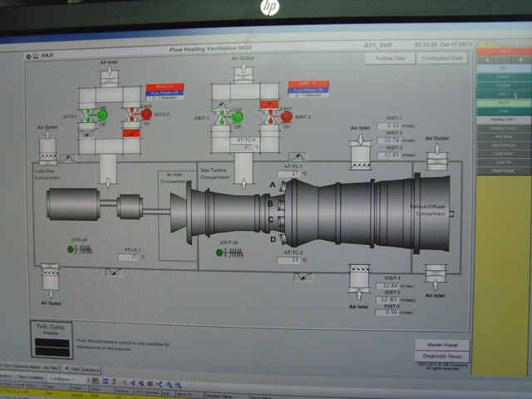Click the icon left of ANJI title
The width and height of the screenshot is (532, 399).
[36, 56]
